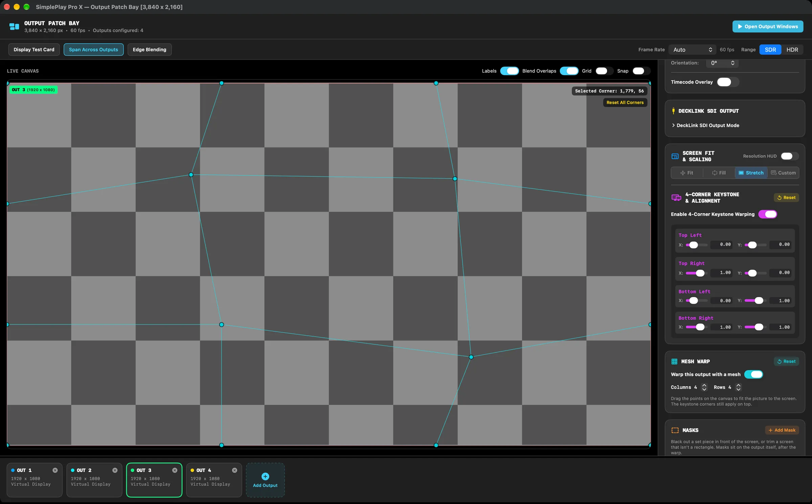Click Reset All Corners button
Screen dimensions: 812x504
pyautogui.click(x=625, y=102)
